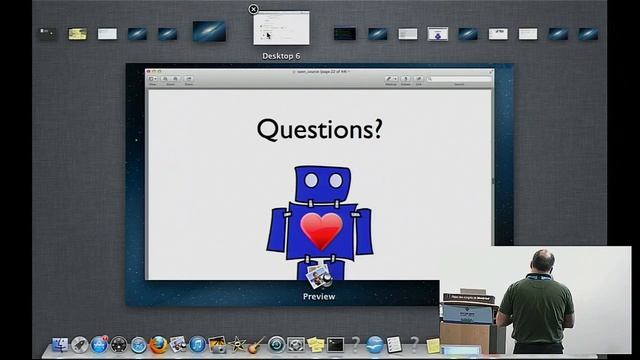The width and height of the screenshot is (640, 360).
Task: Switch to the enlarged galaxy desktop thumbnail
Action: 209,31
